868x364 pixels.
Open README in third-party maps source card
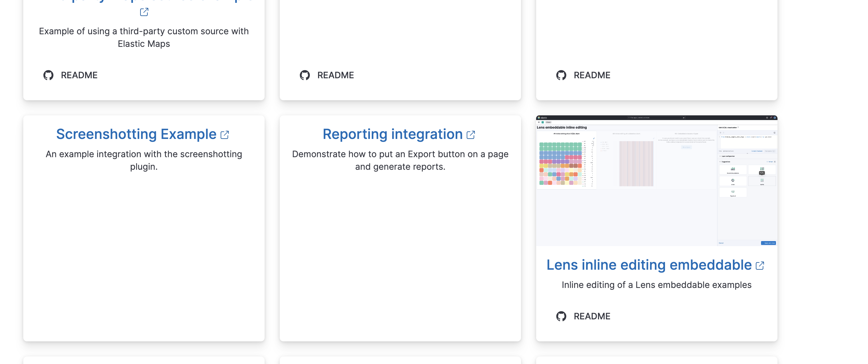(79, 75)
